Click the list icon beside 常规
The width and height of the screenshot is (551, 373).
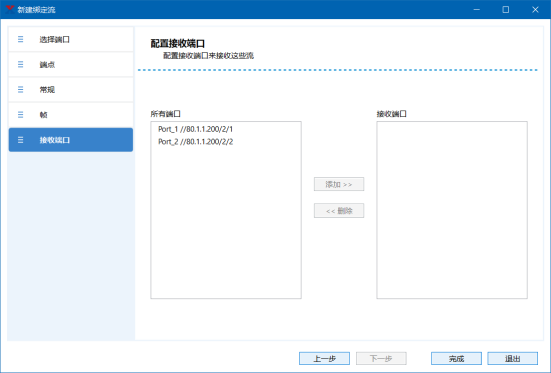pyautogui.click(x=20, y=90)
